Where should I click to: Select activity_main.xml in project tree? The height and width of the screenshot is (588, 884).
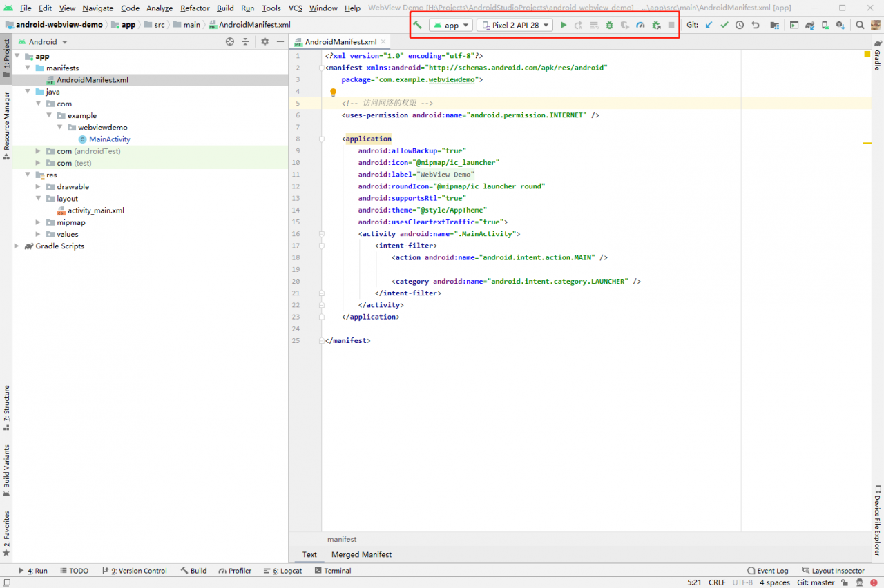(x=95, y=210)
